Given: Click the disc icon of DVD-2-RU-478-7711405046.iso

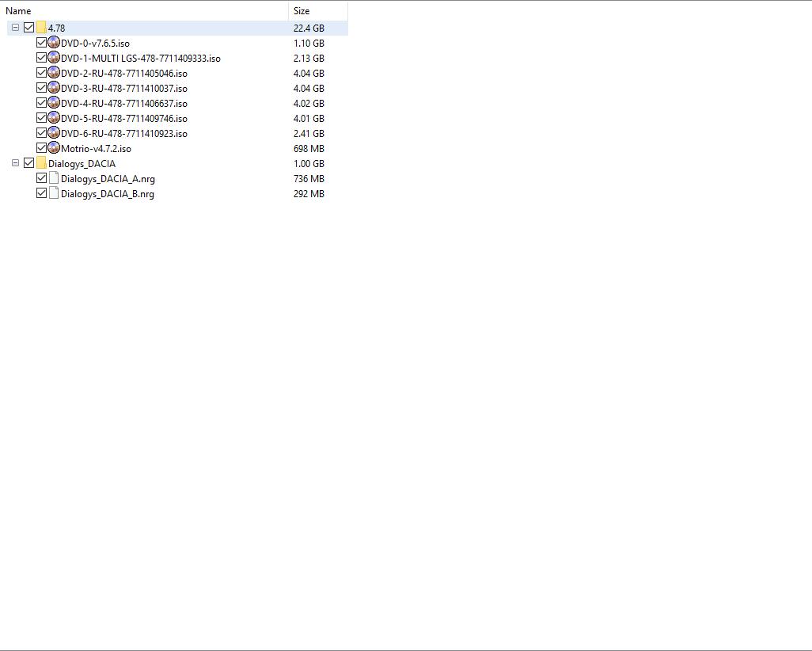Looking at the screenshot, I should click(x=54, y=73).
